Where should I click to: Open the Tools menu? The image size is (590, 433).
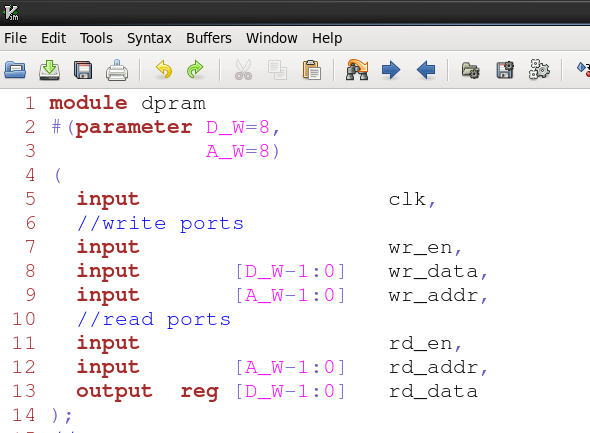pos(96,38)
